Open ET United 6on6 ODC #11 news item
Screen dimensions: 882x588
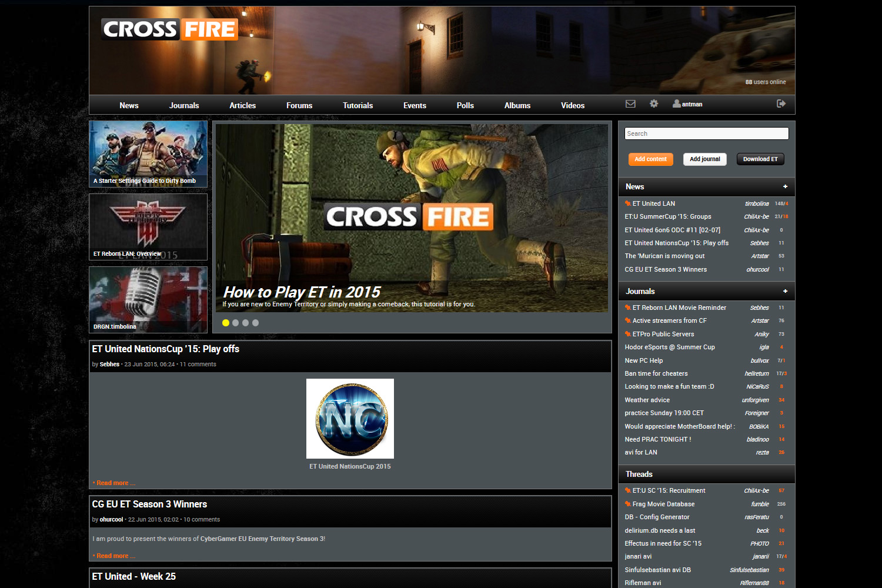[x=672, y=230]
